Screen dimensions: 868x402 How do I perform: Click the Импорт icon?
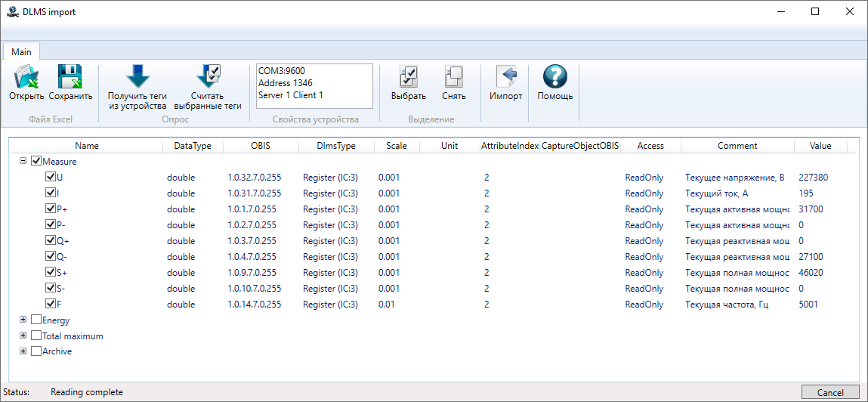pyautogui.click(x=505, y=76)
